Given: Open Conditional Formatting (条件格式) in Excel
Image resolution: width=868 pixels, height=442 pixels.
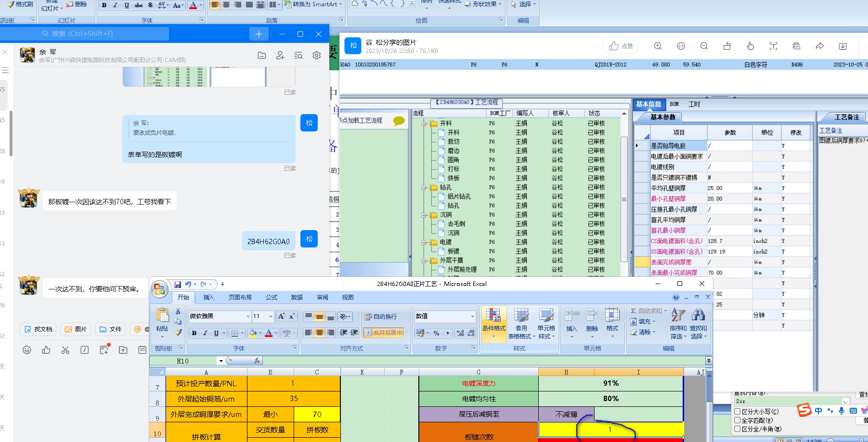Looking at the screenshot, I should pos(493,323).
